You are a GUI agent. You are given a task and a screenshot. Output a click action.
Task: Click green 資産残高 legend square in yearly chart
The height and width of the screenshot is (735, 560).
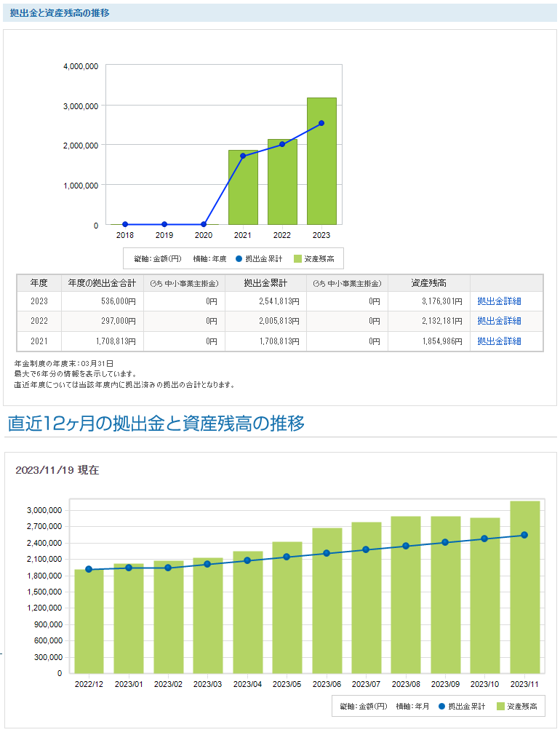pyautogui.click(x=297, y=258)
